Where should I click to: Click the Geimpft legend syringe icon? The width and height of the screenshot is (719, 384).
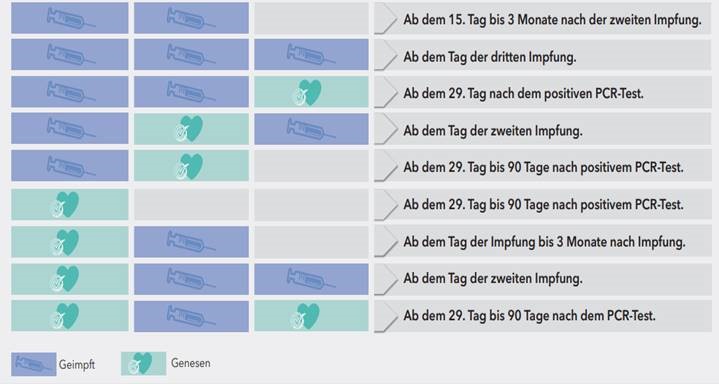(x=33, y=364)
